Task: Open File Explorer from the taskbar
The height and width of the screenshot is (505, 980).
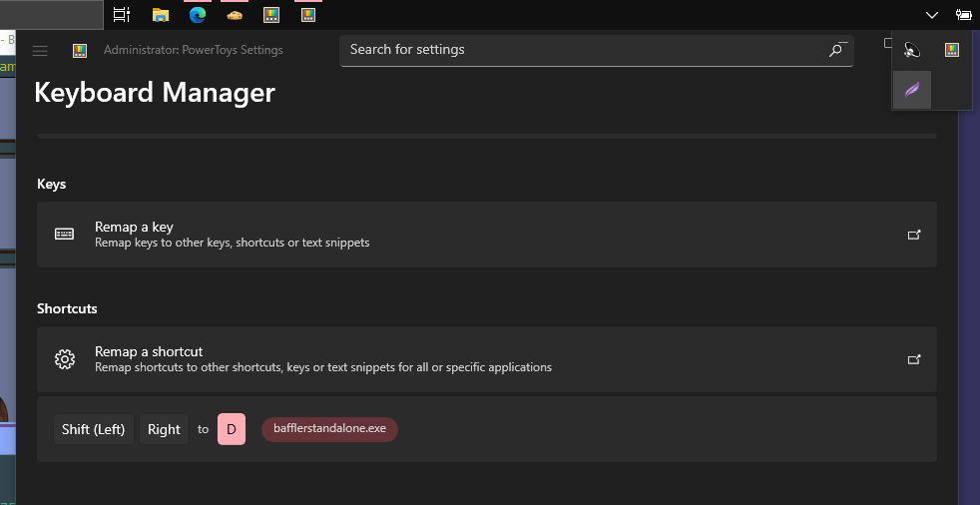Action: click(161, 15)
